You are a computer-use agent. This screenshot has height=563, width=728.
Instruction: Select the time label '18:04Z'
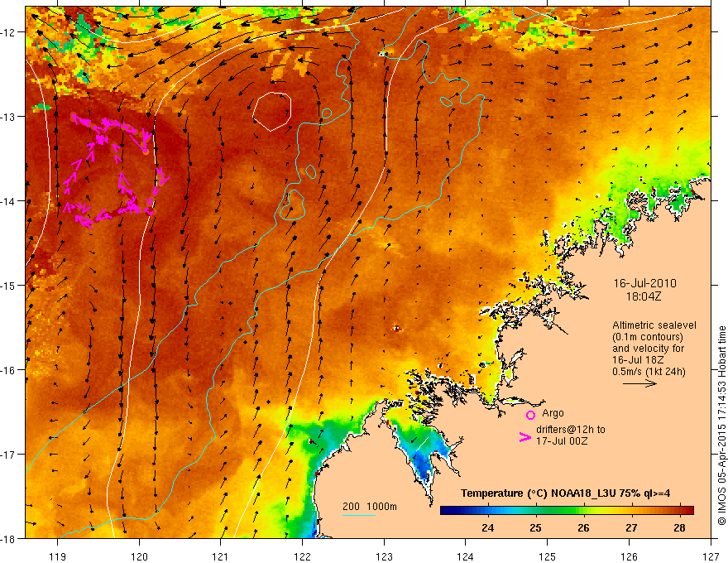643,296
